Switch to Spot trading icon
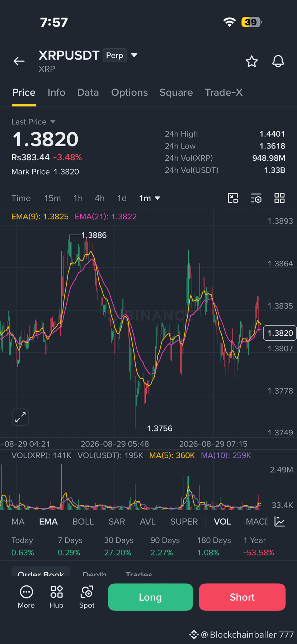 pos(87,597)
